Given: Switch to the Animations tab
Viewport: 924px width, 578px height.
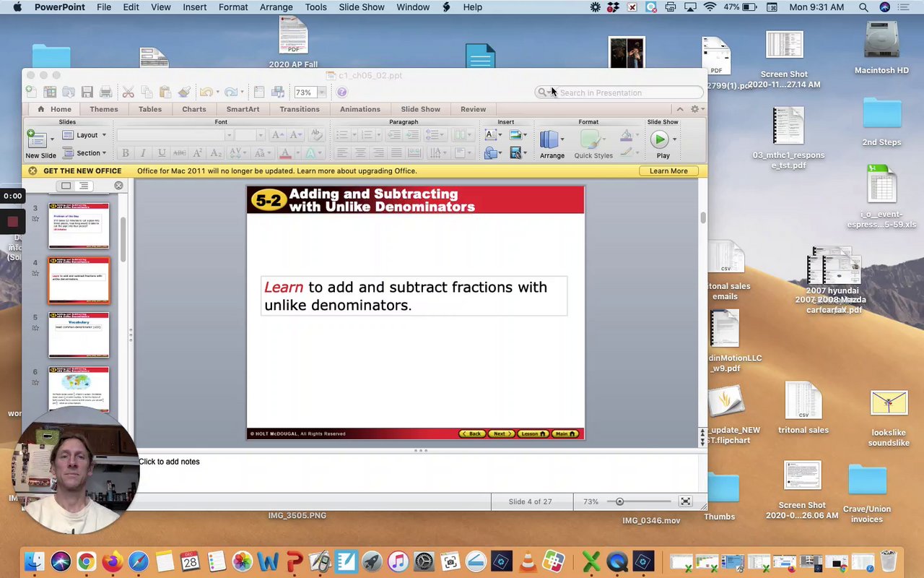Looking at the screenshot, I should tap(360, 109).
